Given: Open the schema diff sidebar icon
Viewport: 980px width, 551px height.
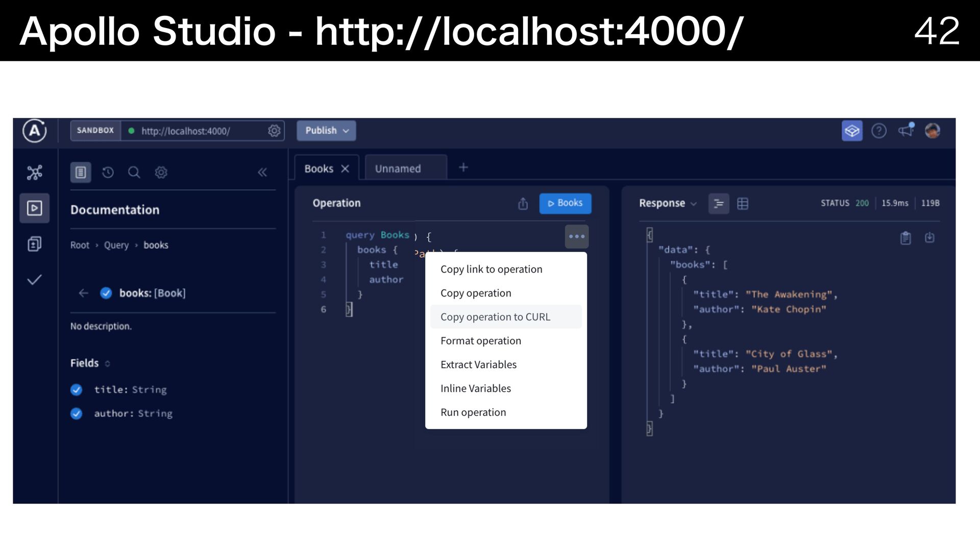Looking at the screenshot, I should pyautogui.click(x=34, y=244).
